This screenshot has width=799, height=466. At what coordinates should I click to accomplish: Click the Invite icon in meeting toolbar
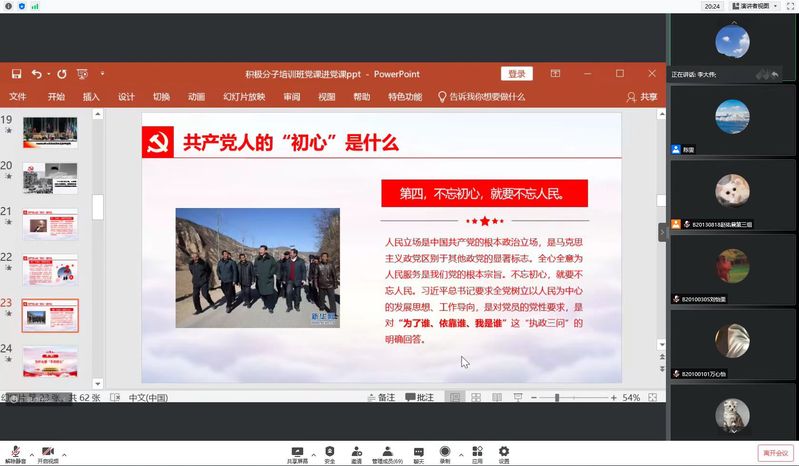tap(357, 451)
